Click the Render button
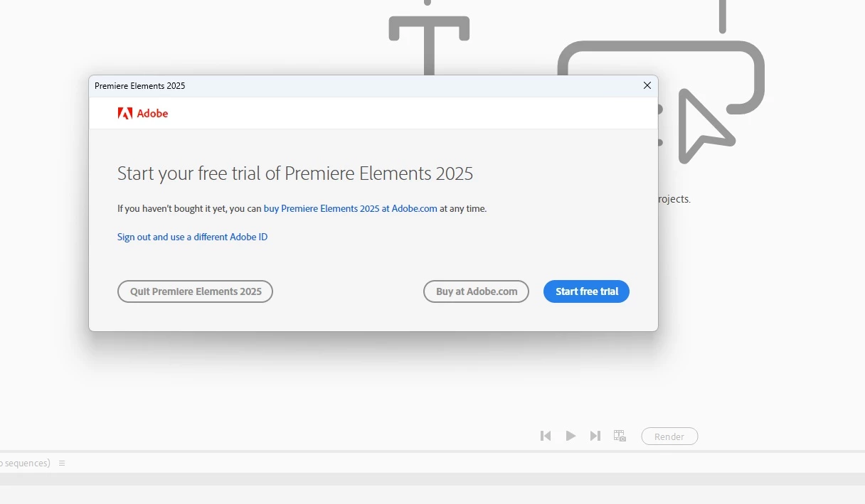 click(669, 436)
